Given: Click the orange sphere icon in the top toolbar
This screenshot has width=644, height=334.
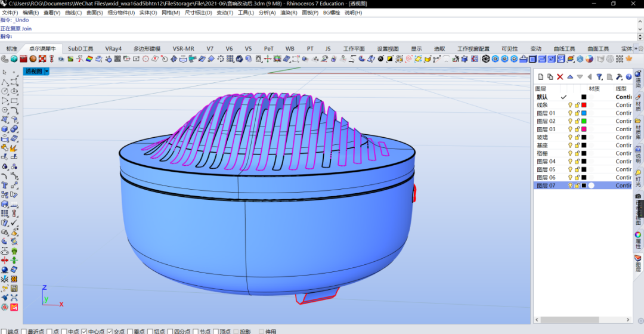Looking at the screenshot, I should point(33,58).
